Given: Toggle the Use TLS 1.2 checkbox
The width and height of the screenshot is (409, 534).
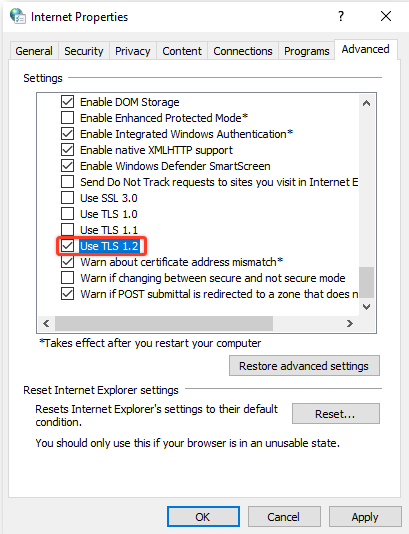Looking at the screenshot, I should tap(67, 246).
